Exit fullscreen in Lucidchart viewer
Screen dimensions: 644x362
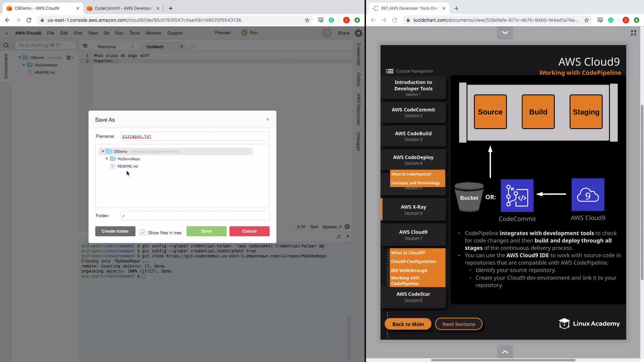pos(633,33)
